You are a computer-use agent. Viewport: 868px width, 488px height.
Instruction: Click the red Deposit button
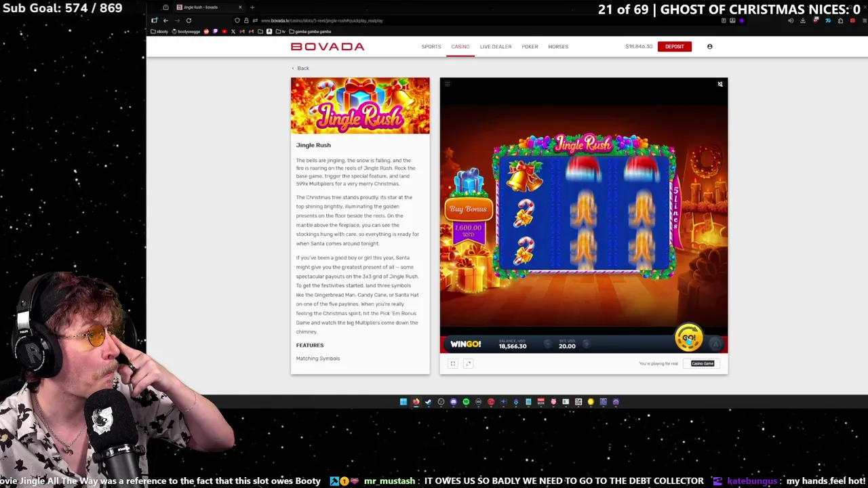(x=675, y=47)
